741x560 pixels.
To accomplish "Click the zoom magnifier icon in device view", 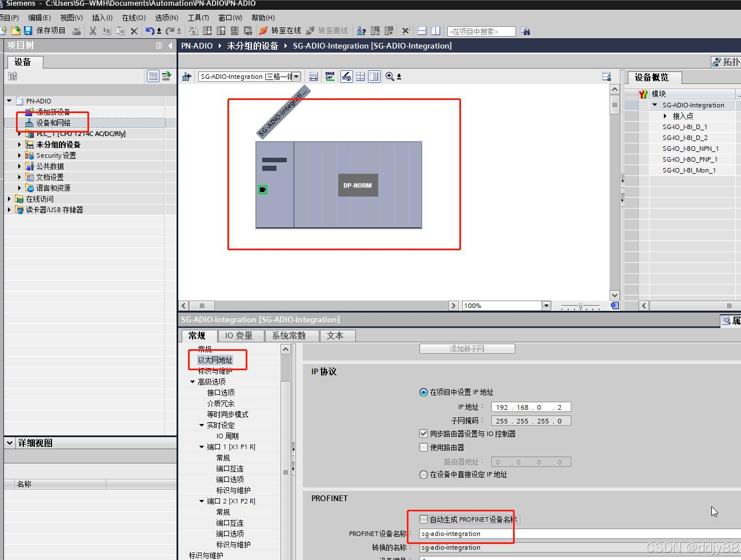I will tap(390, 76).
